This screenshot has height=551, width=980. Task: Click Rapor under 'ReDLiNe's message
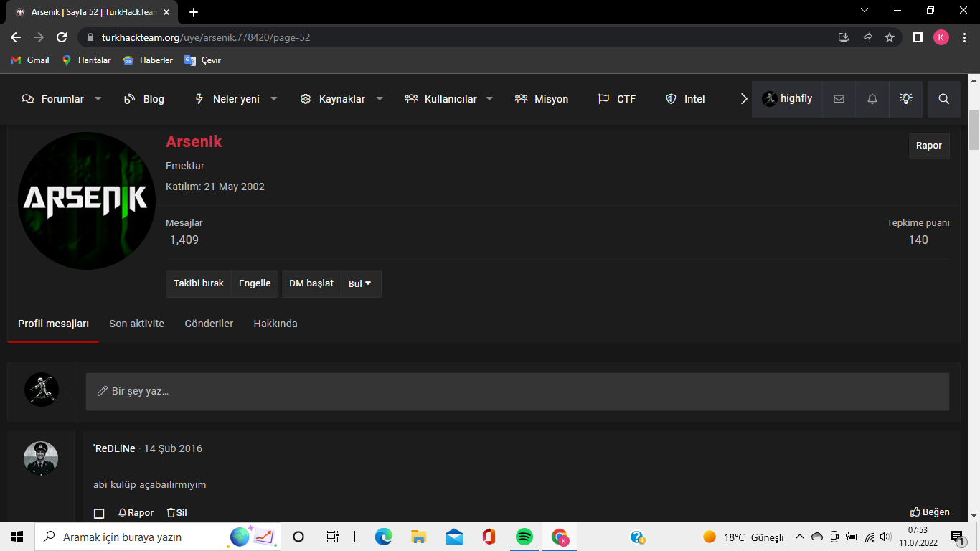pyautogui.click(x=136, y=513)
